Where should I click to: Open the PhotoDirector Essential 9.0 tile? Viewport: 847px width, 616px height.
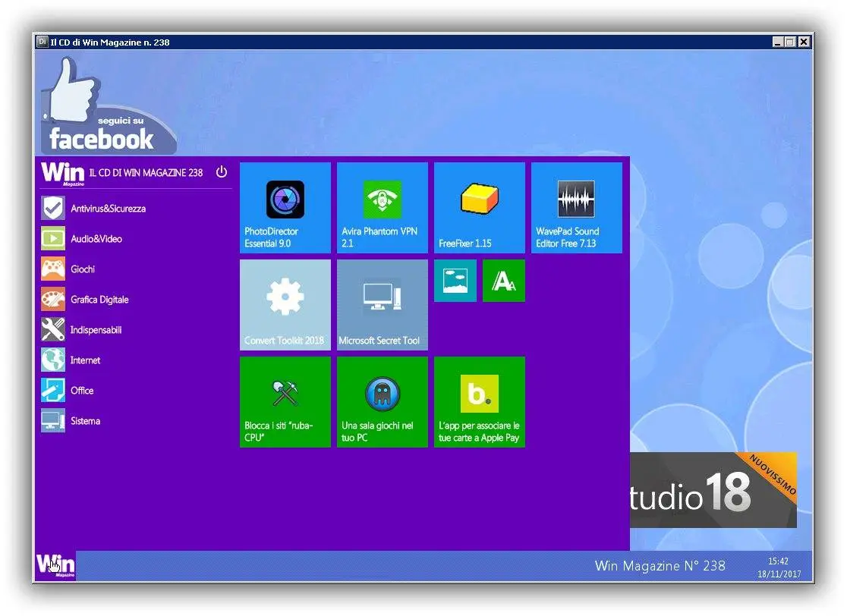(x=285, y=208)
